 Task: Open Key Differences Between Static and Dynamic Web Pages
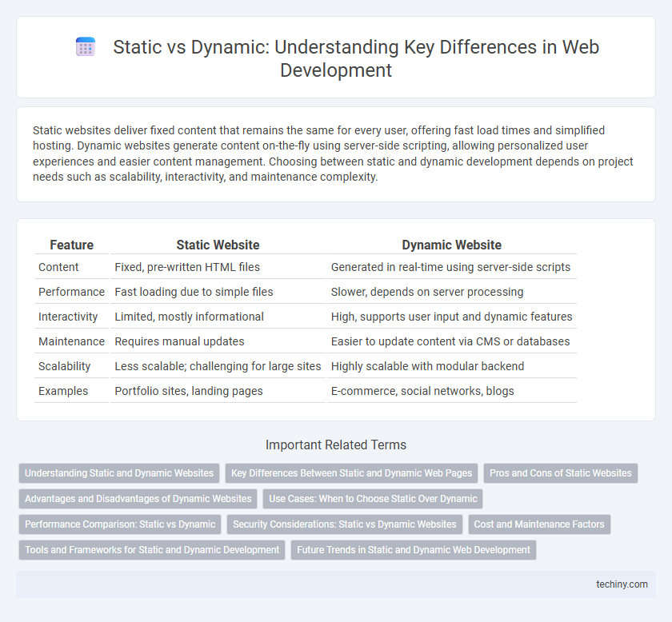coord(351,473)
